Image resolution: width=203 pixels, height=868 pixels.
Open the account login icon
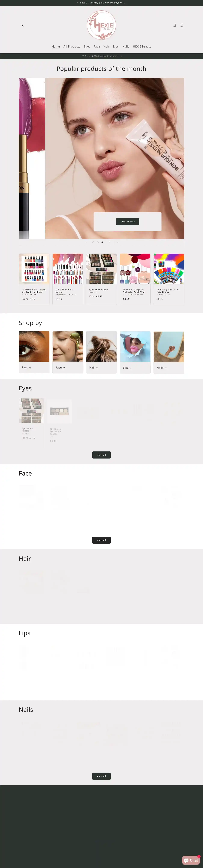click(175, 25)
